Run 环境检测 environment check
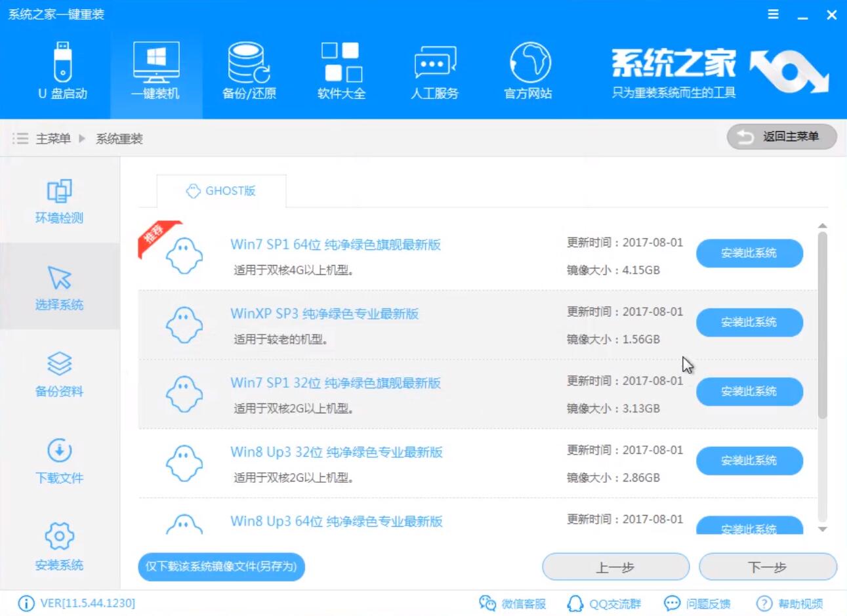The width and height of the screenshot is (847, 616). pos(59,201)
